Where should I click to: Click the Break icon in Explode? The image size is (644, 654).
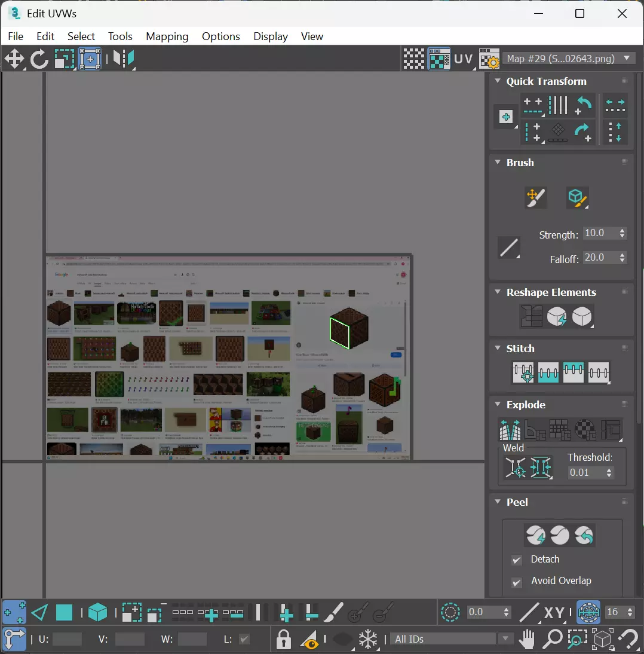click(510, 430)
